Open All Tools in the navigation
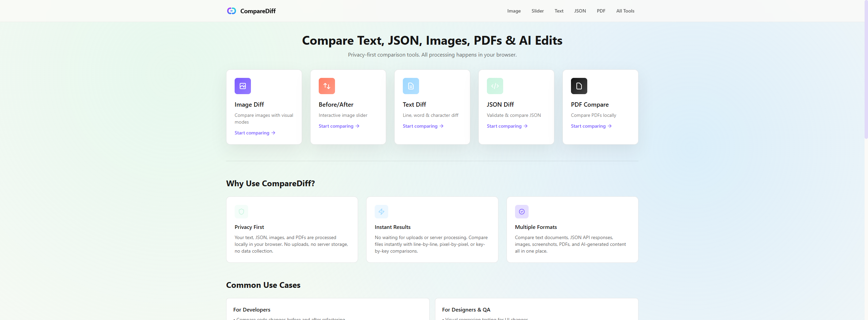Screen dimensions: 868x320 click(625, 11)
